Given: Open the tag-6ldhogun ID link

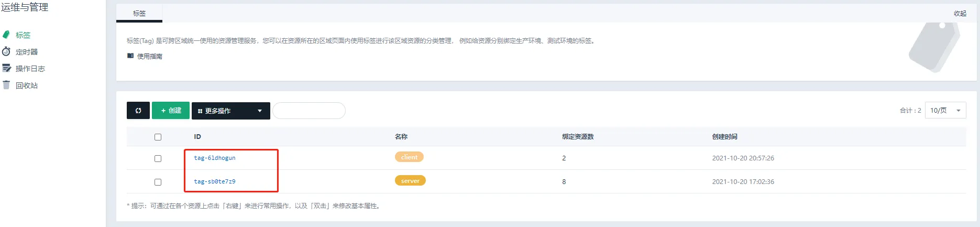Looking at the screenshot, I should click(x=215, y=158).
